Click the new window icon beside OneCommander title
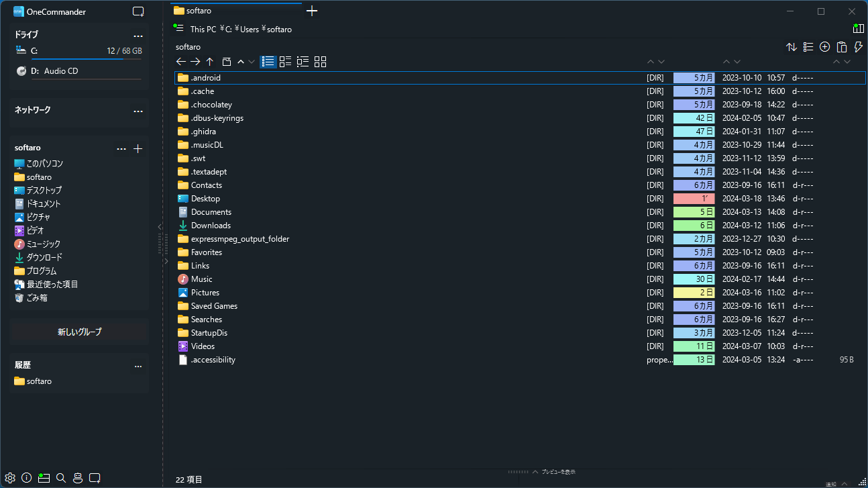This screenshot has height=488, width=868. click(x=138, y=11)
